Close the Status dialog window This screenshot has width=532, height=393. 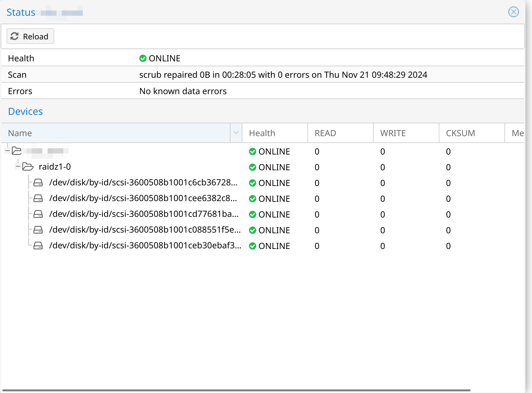(513, 12)
